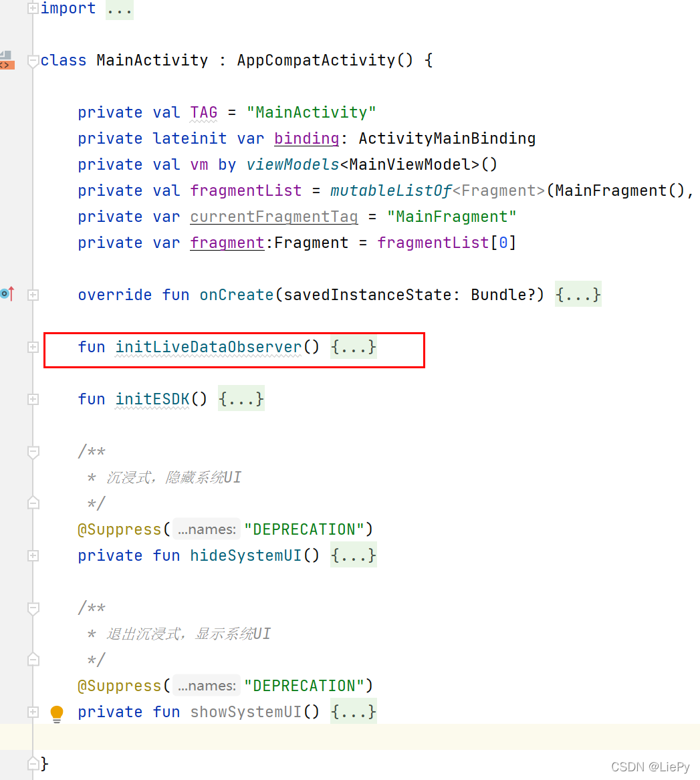Expand the folded import block
Viewport: 700px width, 780px height.
(x=33, y=8)
